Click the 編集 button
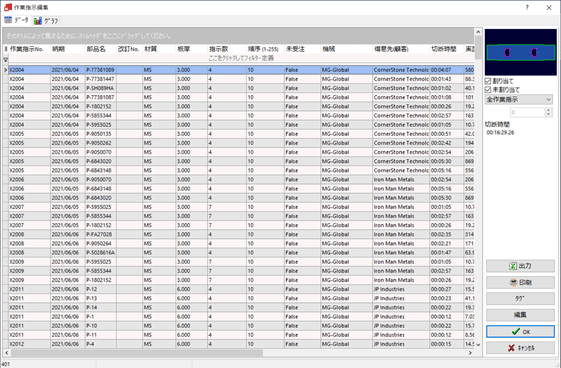Viewport: 561px width, 368px height. click(x=520, y=315)
